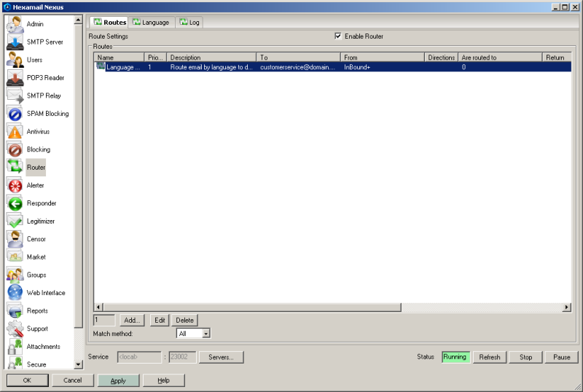Click the Antivirus warning icon
The width and height of the screenshot is (583, 392).
[x=15, y=132]
